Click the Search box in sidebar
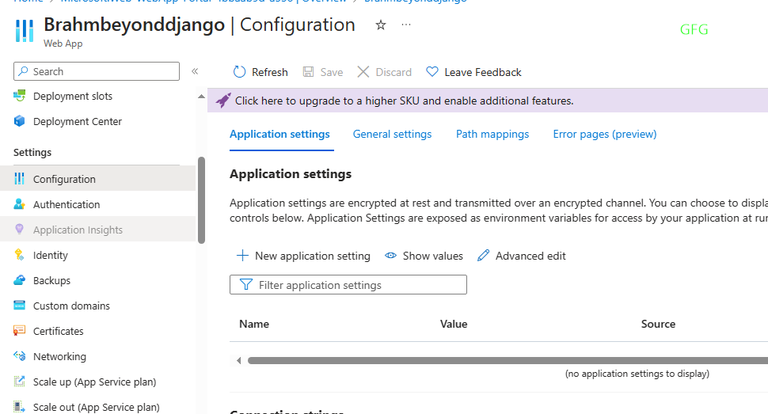Image resolution: width=768 pixels, height=414 pixels. [96, 72]
